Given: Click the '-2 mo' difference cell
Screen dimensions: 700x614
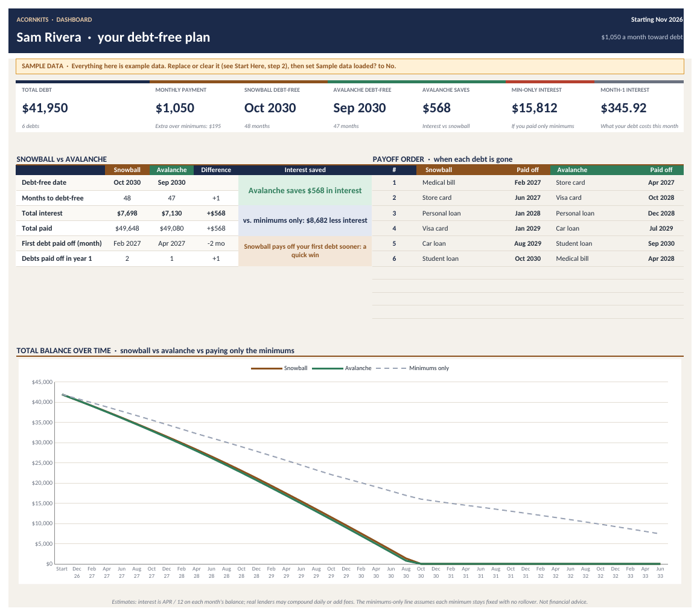Looking at the screenshot, I should pos(216,243).
